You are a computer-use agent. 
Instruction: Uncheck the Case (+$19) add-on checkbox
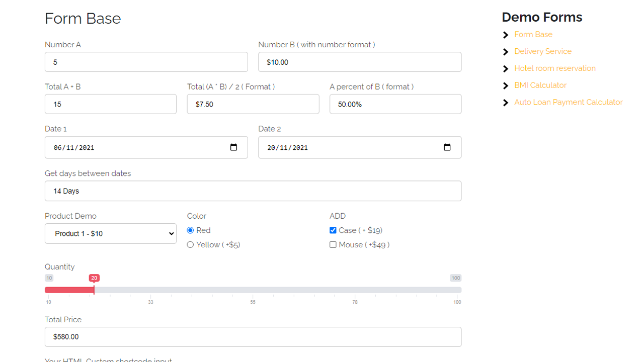click(333, 230)
